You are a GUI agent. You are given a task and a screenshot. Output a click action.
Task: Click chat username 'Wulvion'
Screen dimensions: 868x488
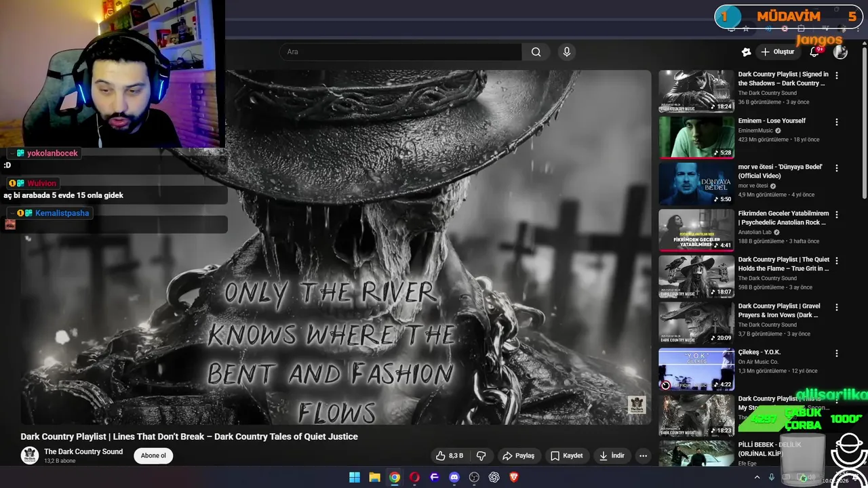(41, 183)
